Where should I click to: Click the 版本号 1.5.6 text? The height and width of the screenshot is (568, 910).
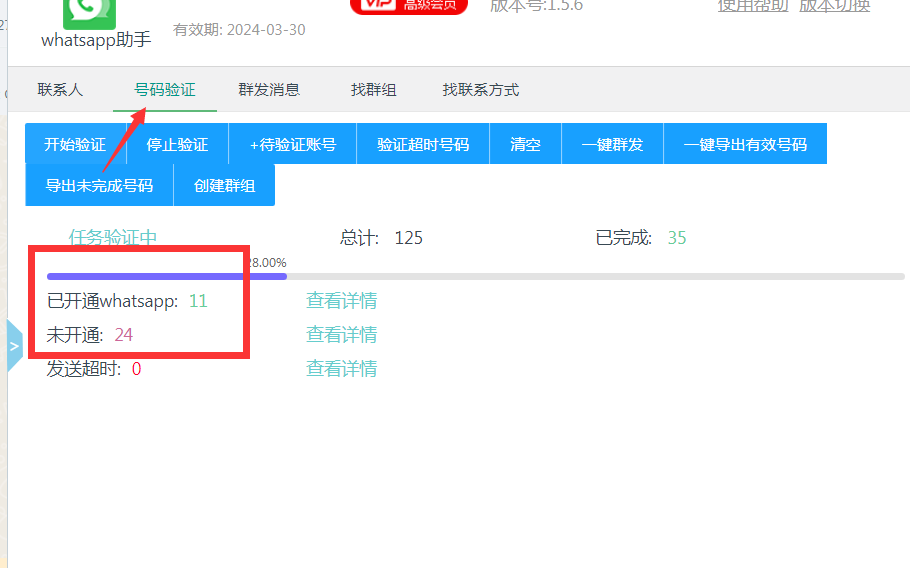(x=536, y=6)
